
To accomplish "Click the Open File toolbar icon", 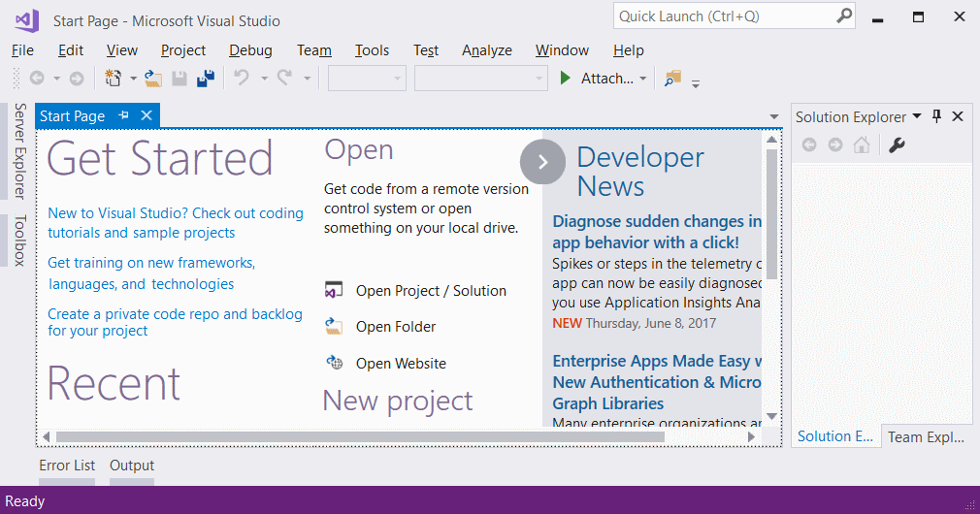I will [x=153, y=78].
